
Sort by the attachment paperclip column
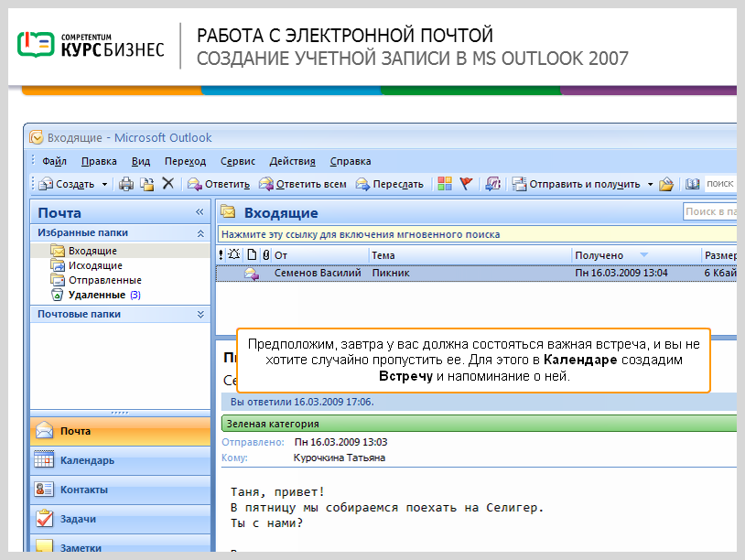tap(266, 255)
